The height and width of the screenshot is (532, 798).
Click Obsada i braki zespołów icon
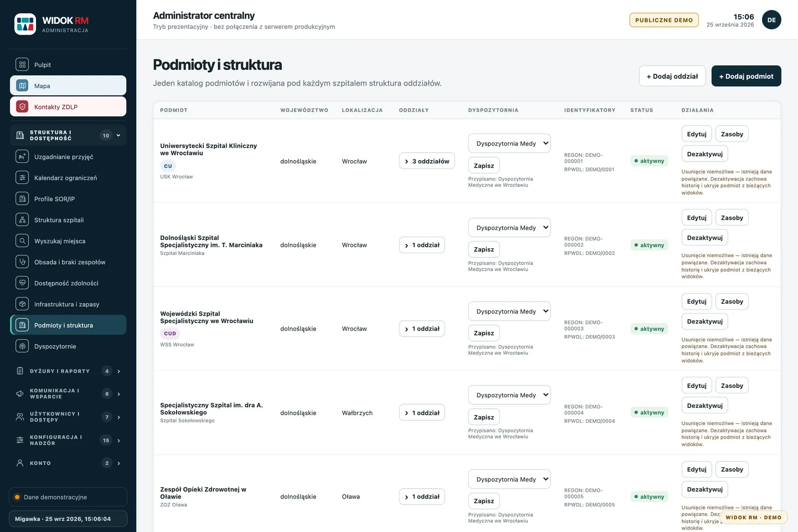click(x=22, y=262)
